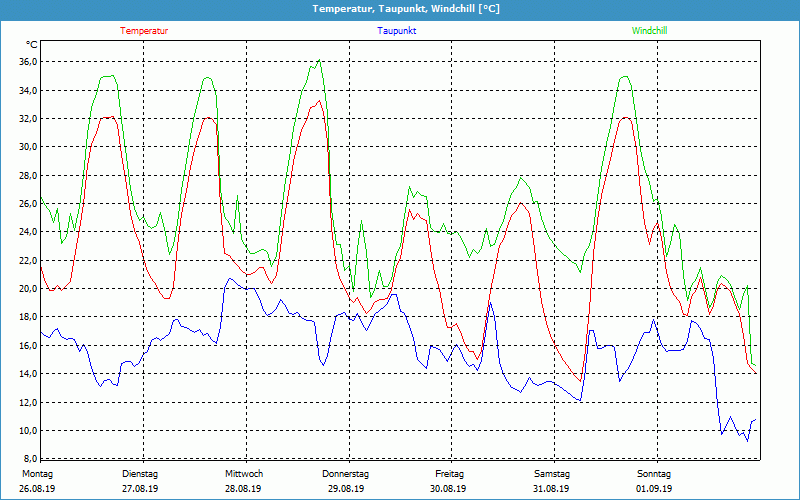Image resolution: width=800 pixels, height=500 pixels.
Task: Click the 28,0 y-axis value
Action: [28, 176]
